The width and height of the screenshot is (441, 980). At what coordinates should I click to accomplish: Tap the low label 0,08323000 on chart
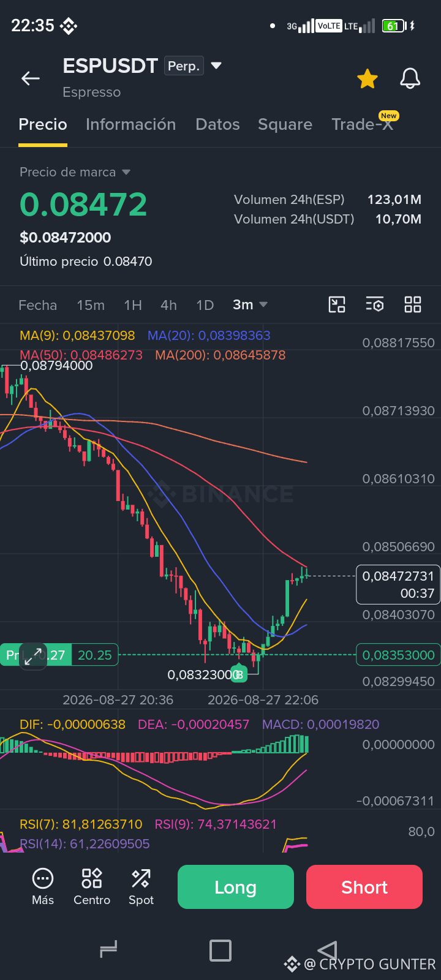203,675
